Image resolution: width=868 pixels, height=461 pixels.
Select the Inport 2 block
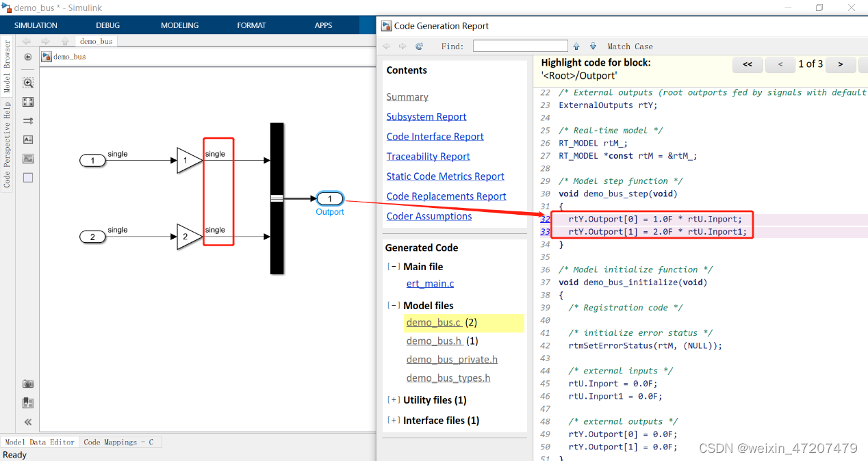pyautogui.click(x=92, y=237)
